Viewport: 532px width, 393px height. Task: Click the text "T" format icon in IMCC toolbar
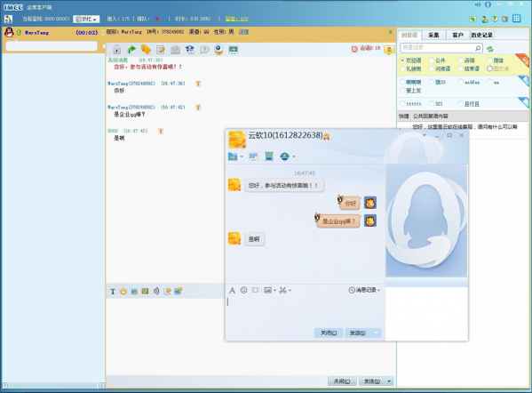[113, 292]
